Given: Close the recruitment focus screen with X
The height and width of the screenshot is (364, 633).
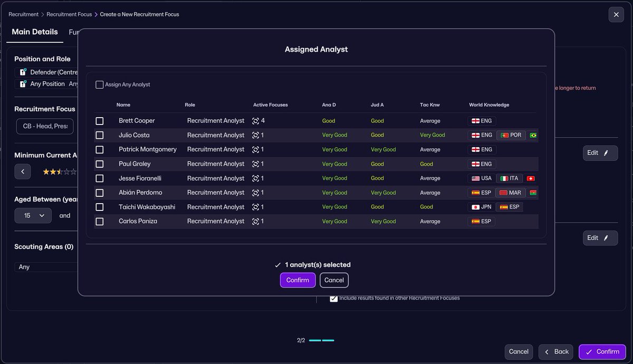Looking at the screenshot, I should tap(616, 14).
